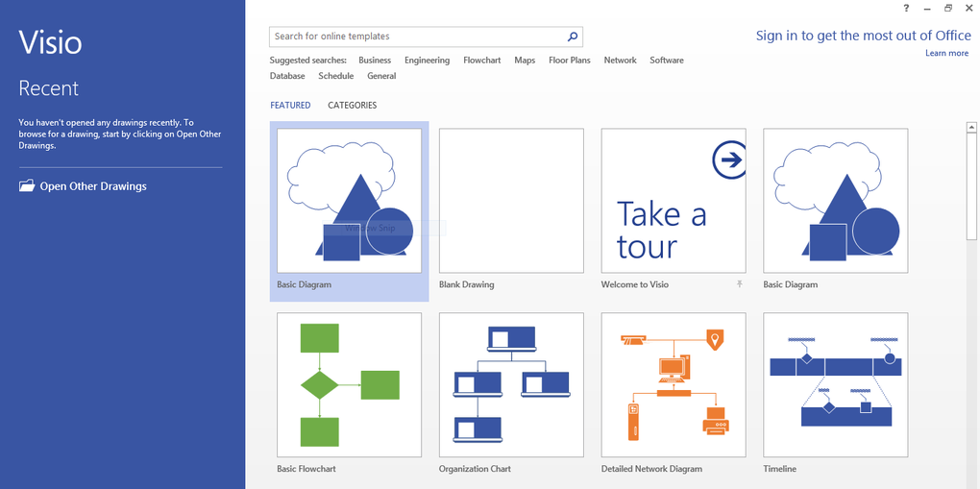Switch to the CATEGORIES tab

point(353,106)
